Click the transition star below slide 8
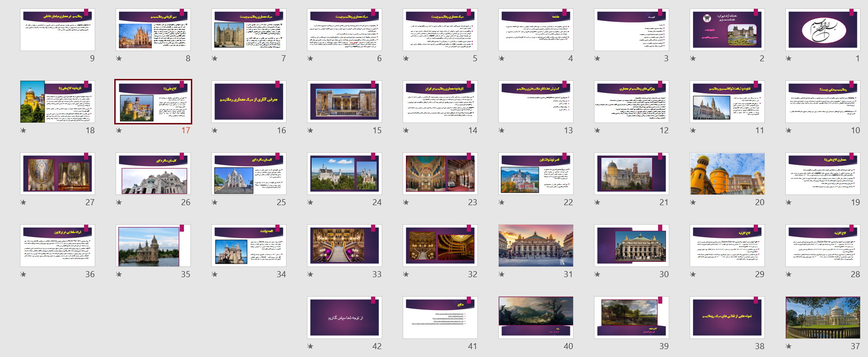The width and height of the screenshot is (868, 357). [x=119, y=58]
